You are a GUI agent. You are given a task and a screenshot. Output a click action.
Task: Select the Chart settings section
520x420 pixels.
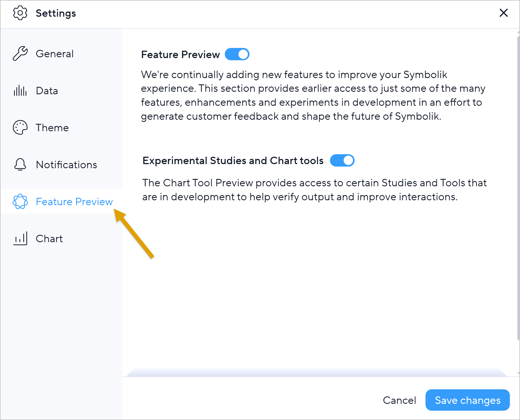49,239
